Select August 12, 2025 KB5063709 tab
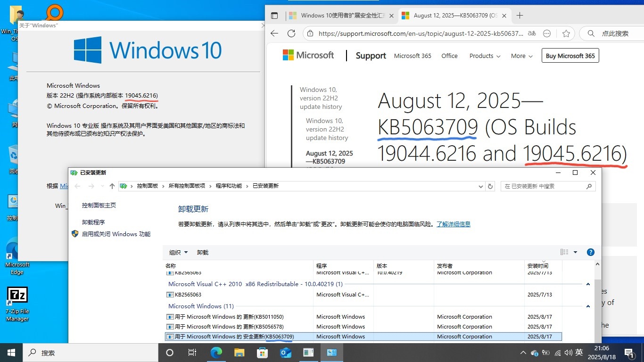 pyautogui.click(x=455, y=16)
